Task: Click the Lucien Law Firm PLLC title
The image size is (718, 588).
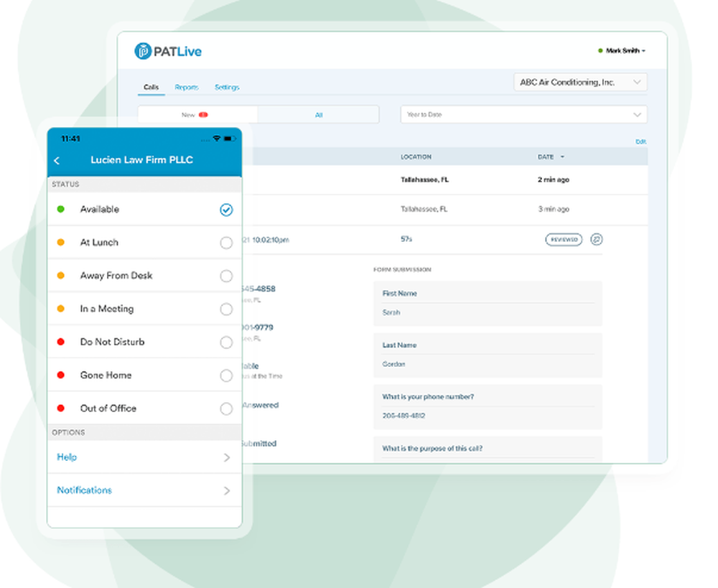Action: 141,160
